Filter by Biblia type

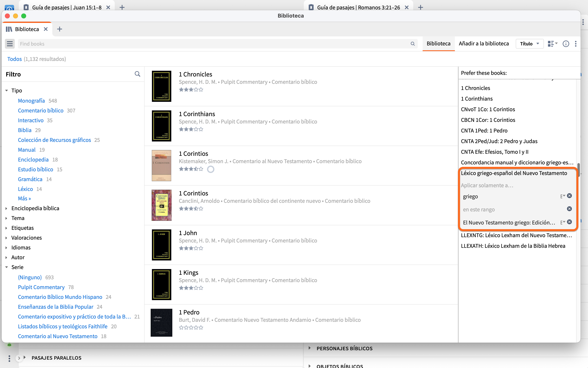point(24,130)
